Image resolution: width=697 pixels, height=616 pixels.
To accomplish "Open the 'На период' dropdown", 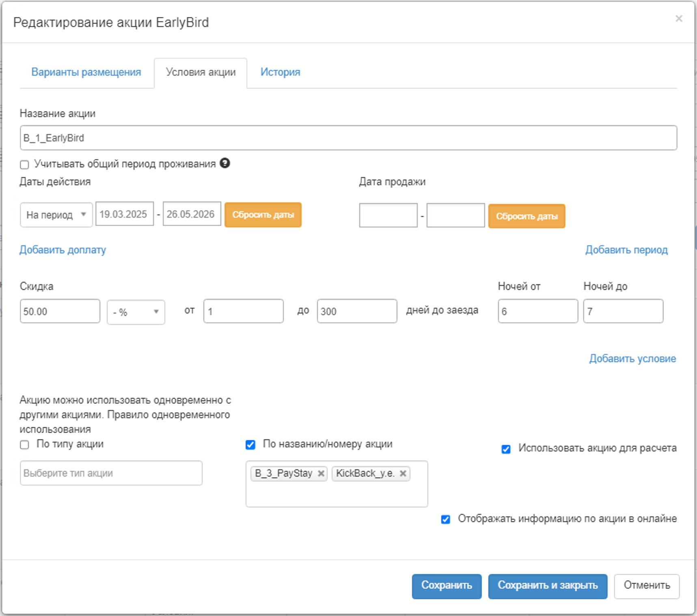I will [x=56, y=215].
